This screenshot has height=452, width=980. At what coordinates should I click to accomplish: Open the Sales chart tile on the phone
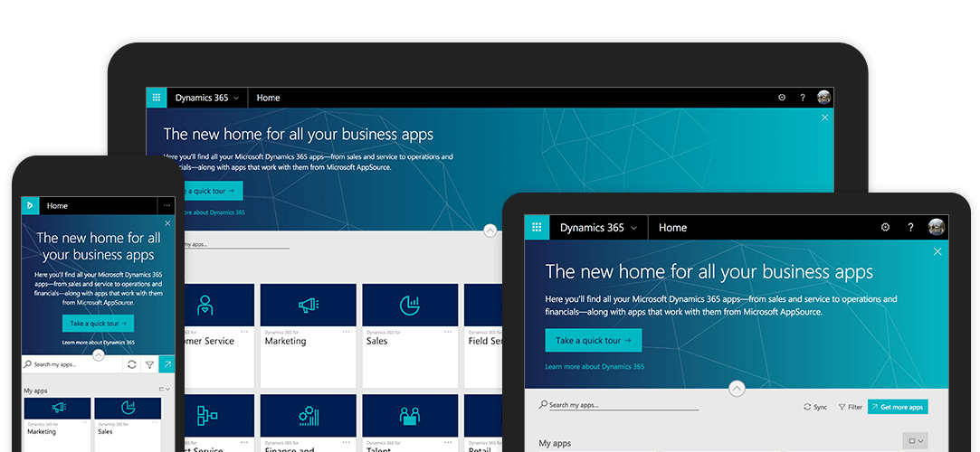point(128,408)
